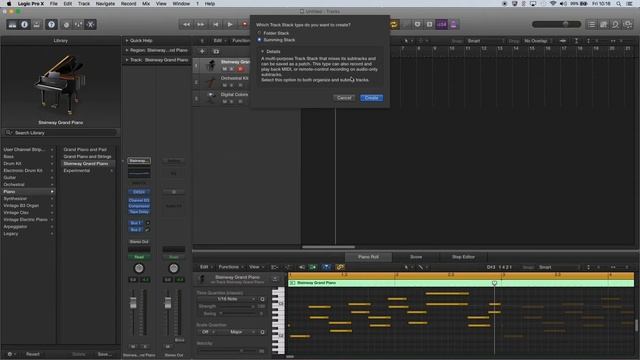Choose the Grand Piano and Strings patch
Viewport: 640px width, 360px height.
(87, 156)
